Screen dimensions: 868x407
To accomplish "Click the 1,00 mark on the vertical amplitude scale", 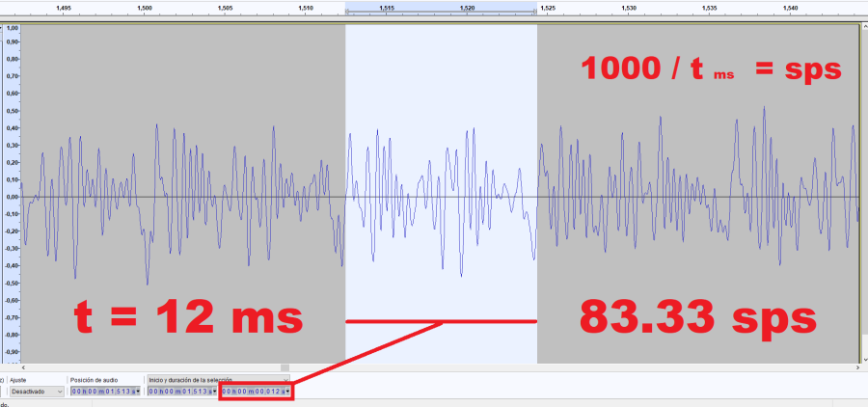I will (12, 28).
